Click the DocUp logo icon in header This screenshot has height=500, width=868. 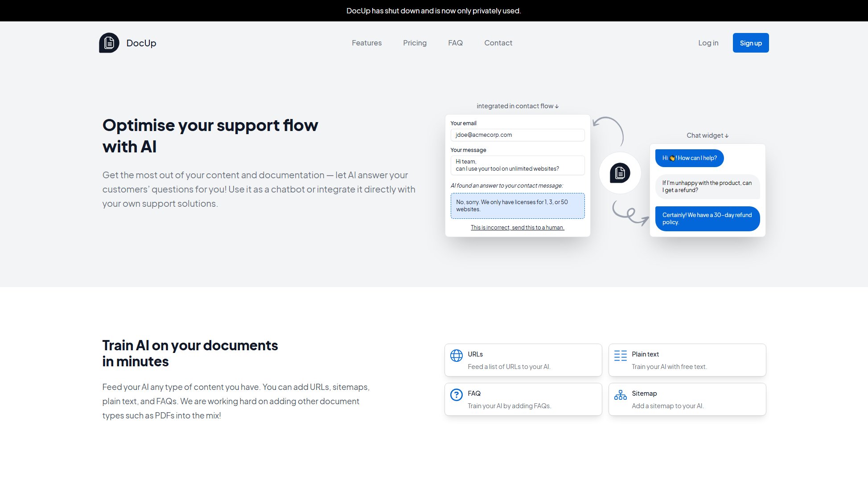click(109, 43)
